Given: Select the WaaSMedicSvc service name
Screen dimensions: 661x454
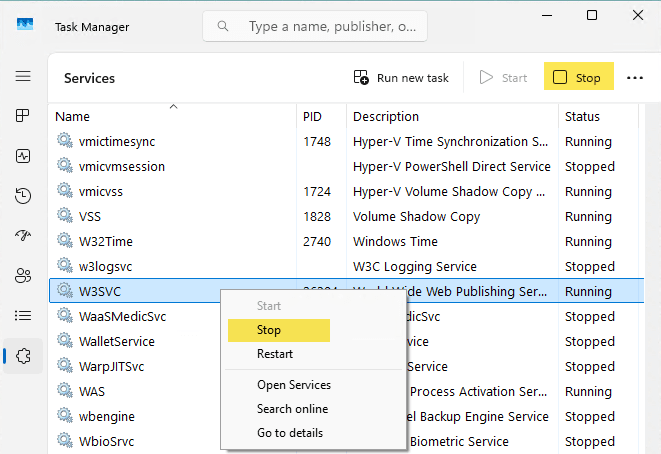Looking at the screenshot, I should (122, 317).
